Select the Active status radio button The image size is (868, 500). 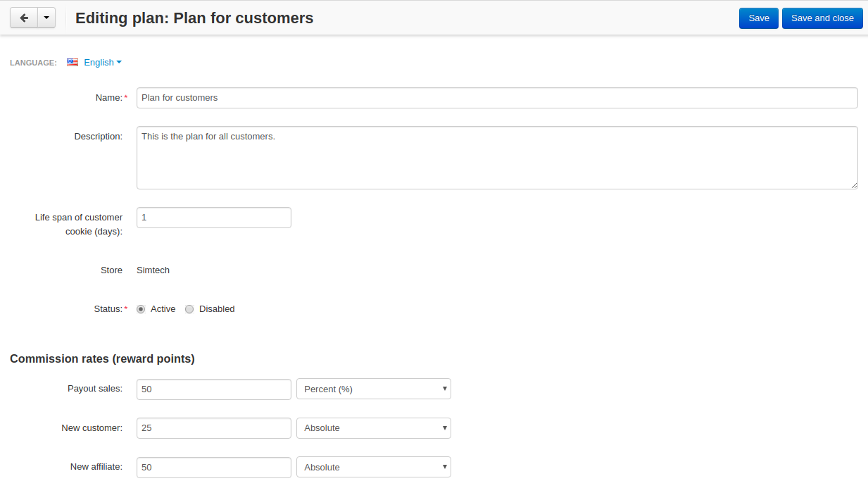(x=141, y=309)
